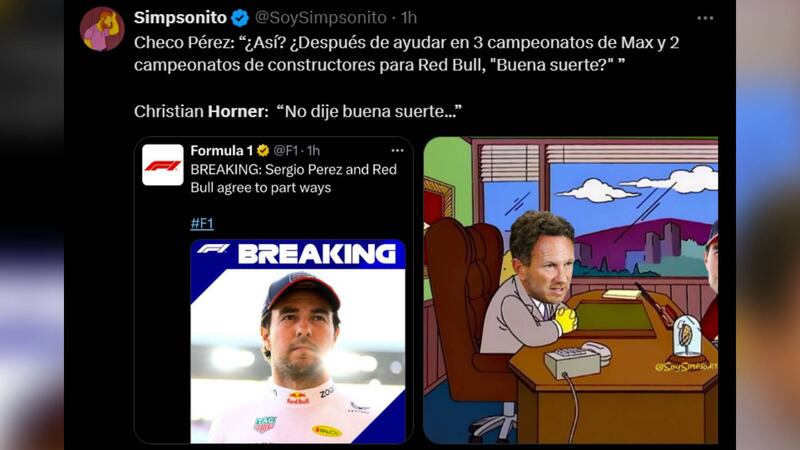Click the quoted tweet text about Sergio Perez
800x450 pixels.
(293, 179)
